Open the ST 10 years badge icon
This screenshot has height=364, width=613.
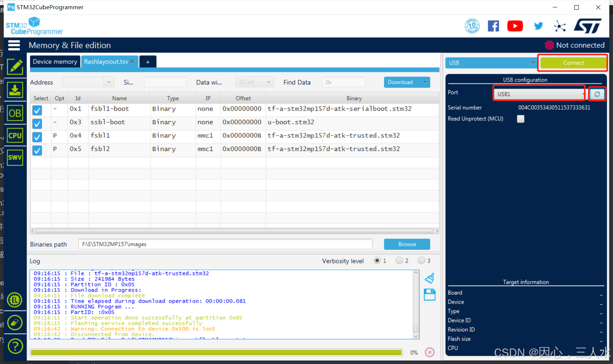[x=472, y=26]
